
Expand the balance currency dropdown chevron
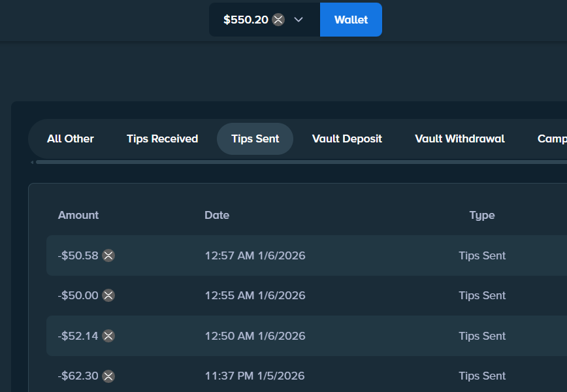coord(299,20)
